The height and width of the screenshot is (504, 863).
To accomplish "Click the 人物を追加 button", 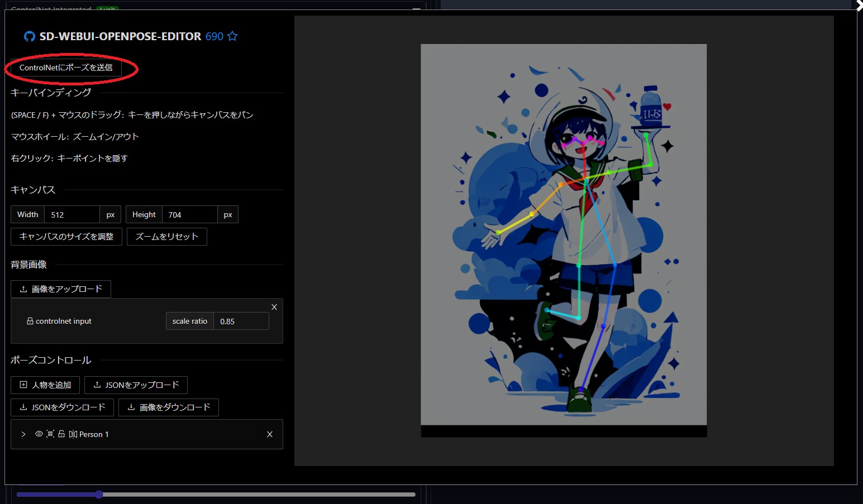I will (x=45, y=385).
